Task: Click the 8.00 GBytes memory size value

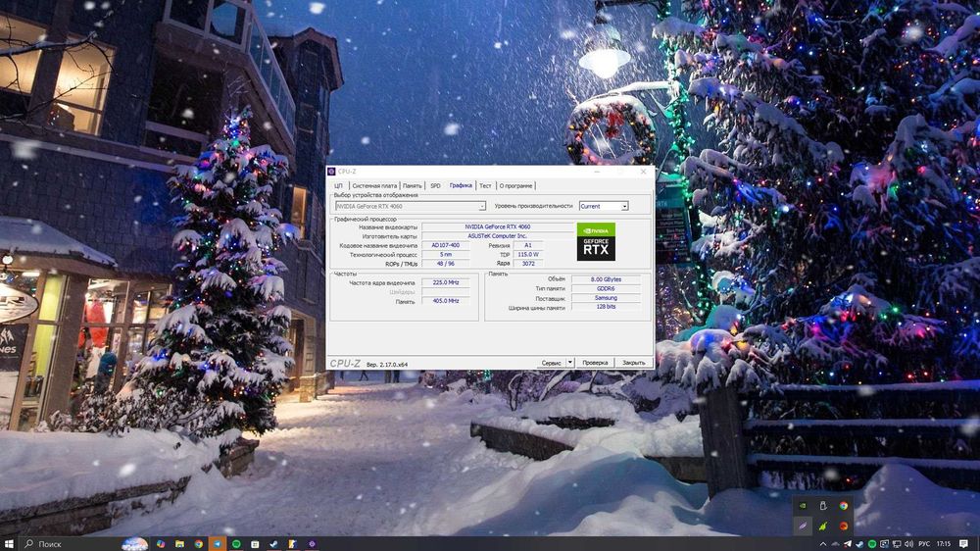Action: pos(606,279)
